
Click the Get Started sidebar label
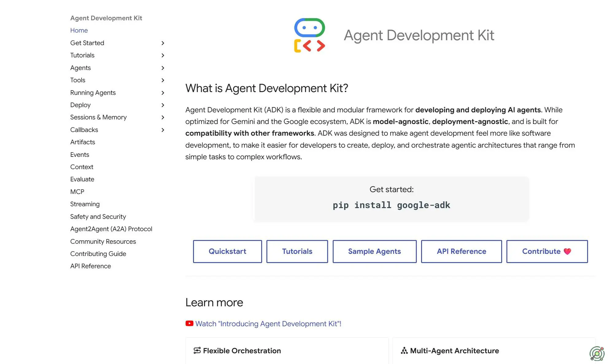click(x=87, y=43)
